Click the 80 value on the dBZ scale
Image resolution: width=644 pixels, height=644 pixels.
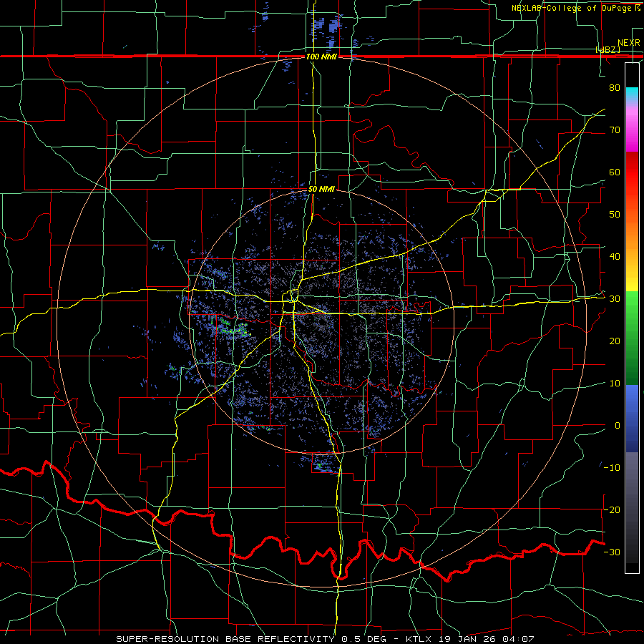tap(615, 88)
